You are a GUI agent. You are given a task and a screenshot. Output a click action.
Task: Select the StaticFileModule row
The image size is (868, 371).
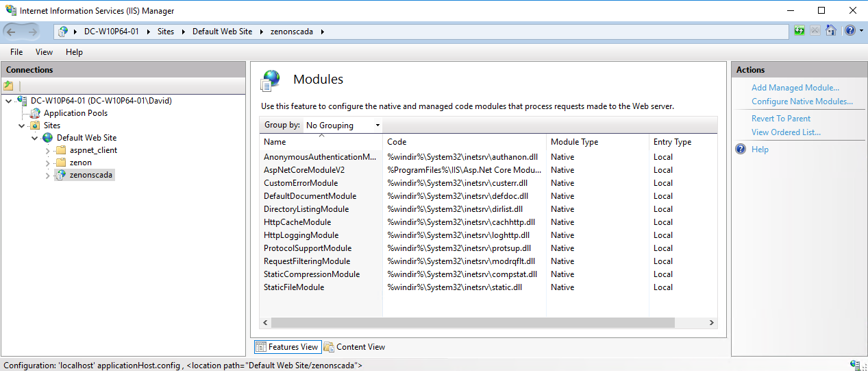(488, 287)
